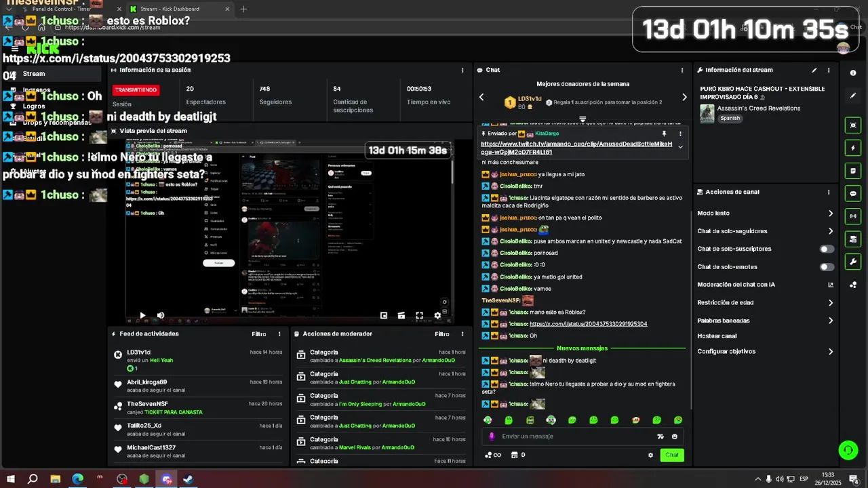Screen dimensions: 868x488
Task: Jump to Nuevos mensajes in chat
Action: click(582, 348)
